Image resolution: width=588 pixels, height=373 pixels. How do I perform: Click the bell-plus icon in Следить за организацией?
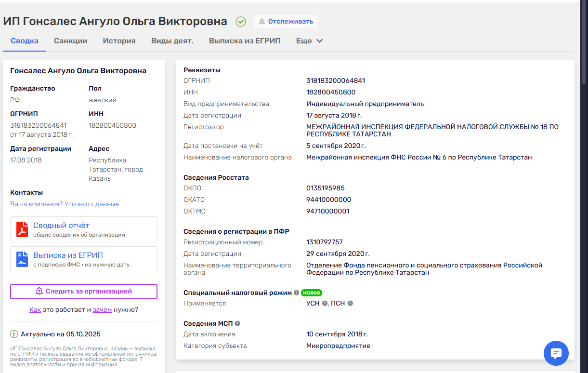click(x=39, y=292)
